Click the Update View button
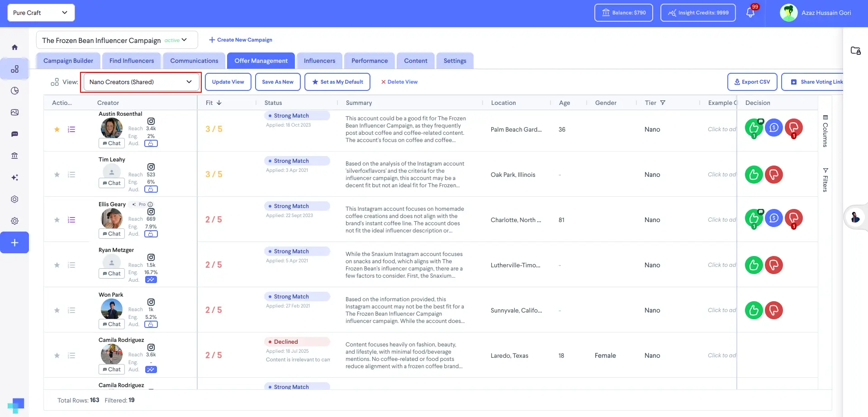 (228, 82)
